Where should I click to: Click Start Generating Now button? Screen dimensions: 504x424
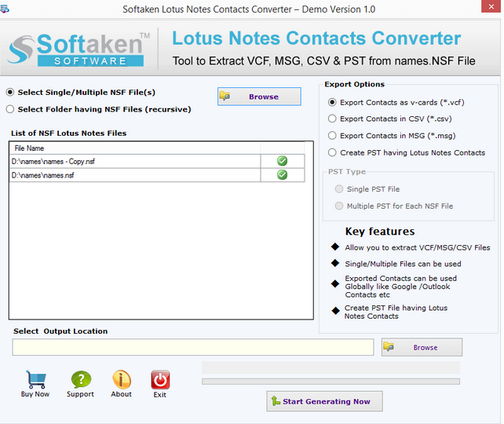324,401
